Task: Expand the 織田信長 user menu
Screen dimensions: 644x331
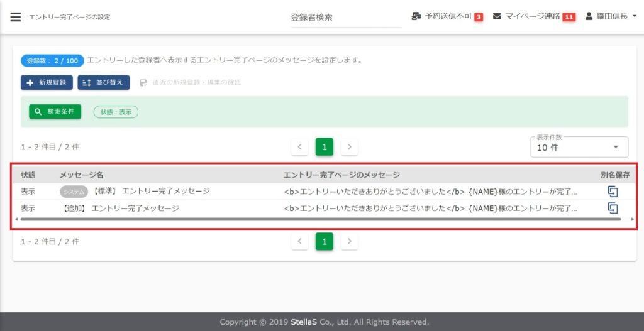Action: click(x=611, y=16)
